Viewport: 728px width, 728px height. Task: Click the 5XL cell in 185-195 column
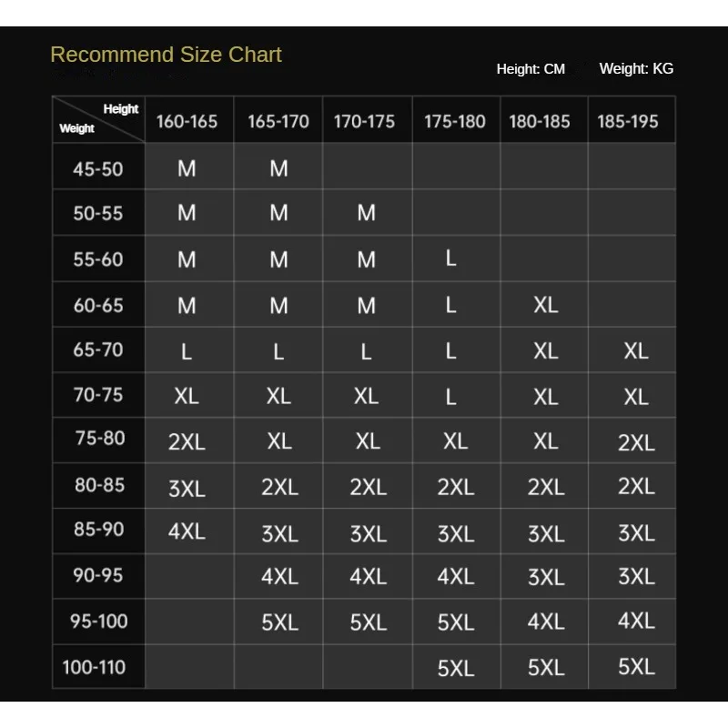pyautogui.click(x=636, y=666)
